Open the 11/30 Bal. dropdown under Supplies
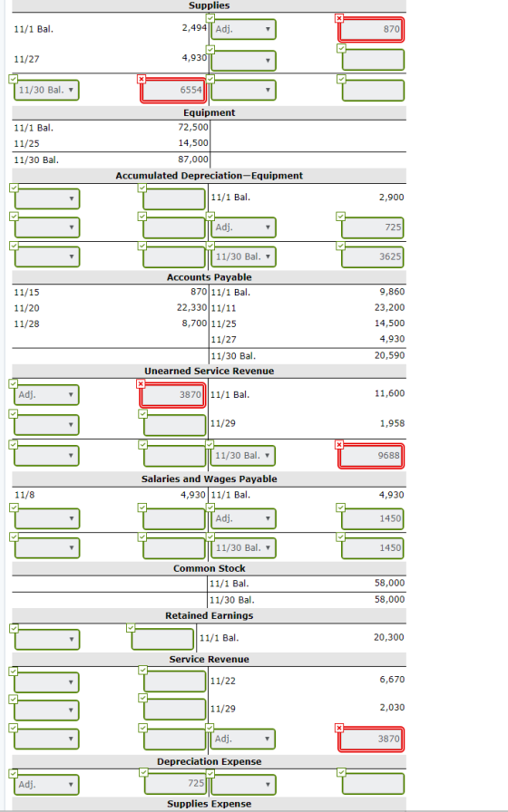 46,90
